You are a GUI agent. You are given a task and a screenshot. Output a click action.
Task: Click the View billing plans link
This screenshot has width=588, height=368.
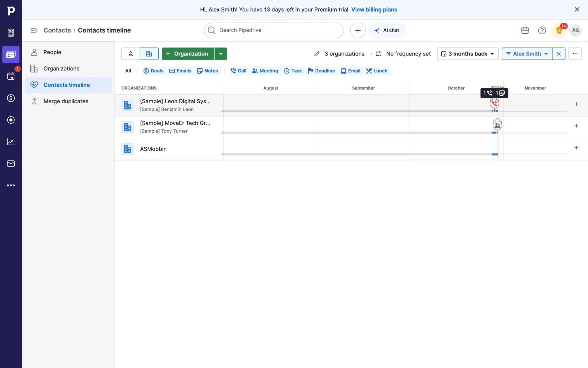click(374, 10)
